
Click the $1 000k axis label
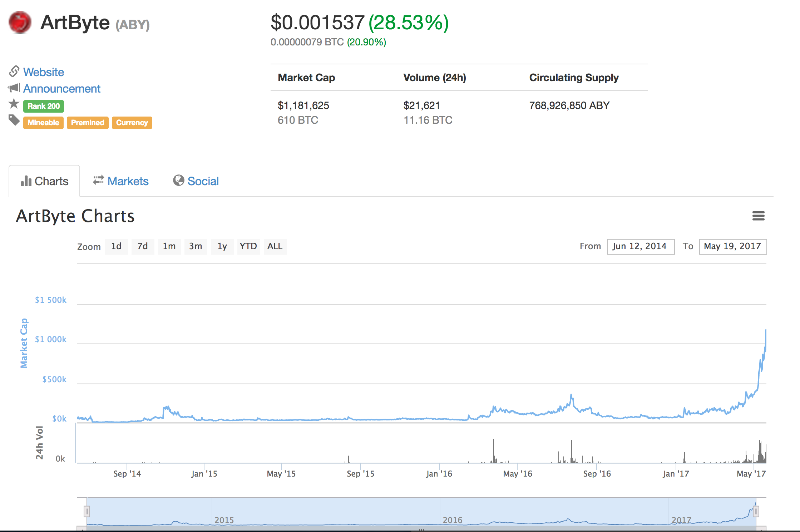coord(51,339)
